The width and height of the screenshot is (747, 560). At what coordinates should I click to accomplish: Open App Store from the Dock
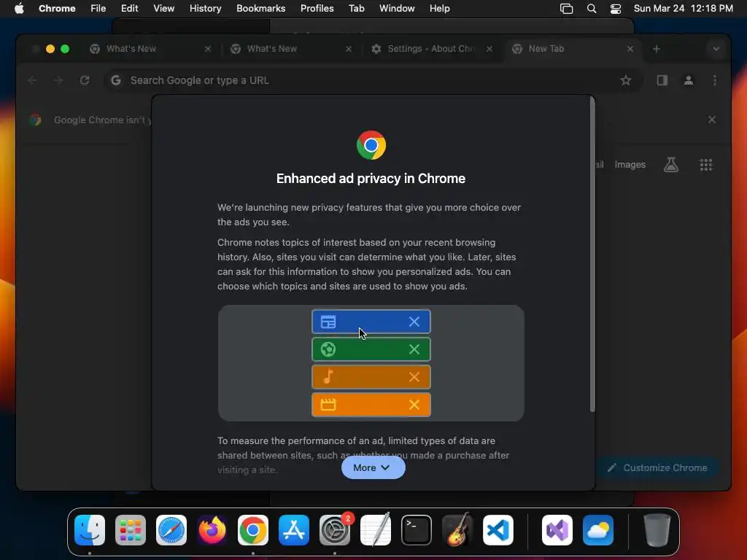(294, 530)
